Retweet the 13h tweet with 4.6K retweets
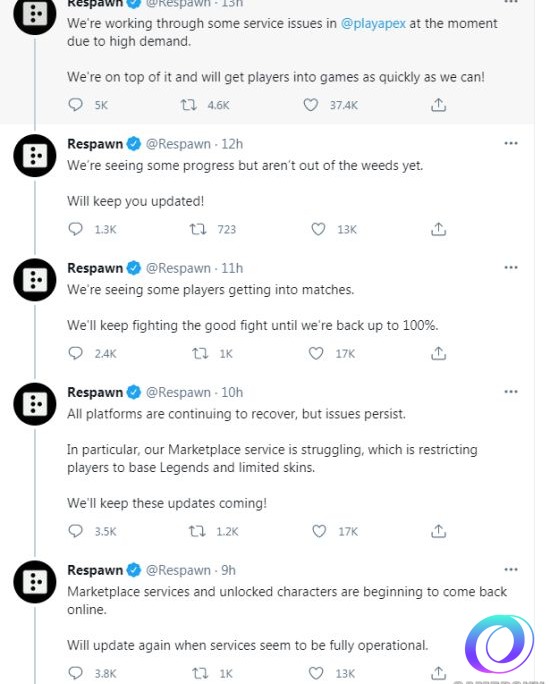550x684 pixels. click(189, 105)
